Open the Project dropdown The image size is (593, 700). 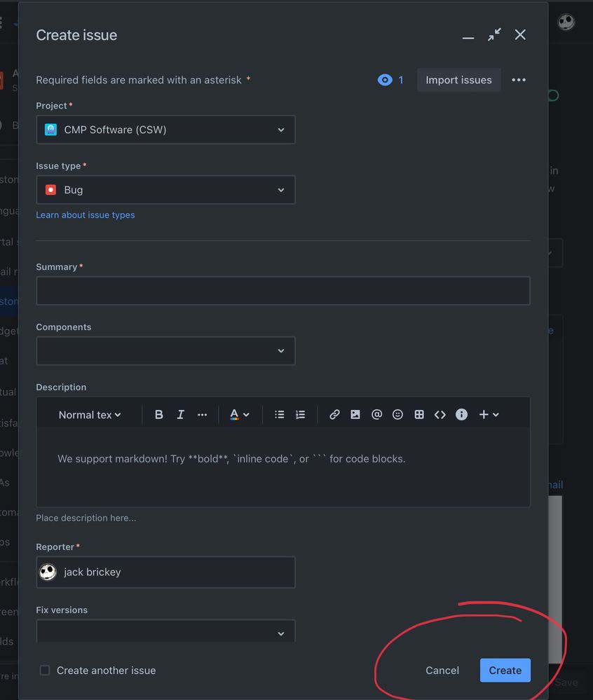point(165,130)
